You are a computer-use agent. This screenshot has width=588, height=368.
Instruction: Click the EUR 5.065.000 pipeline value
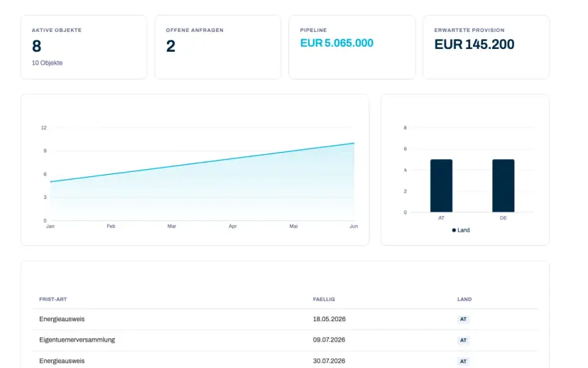pos(337,43)
